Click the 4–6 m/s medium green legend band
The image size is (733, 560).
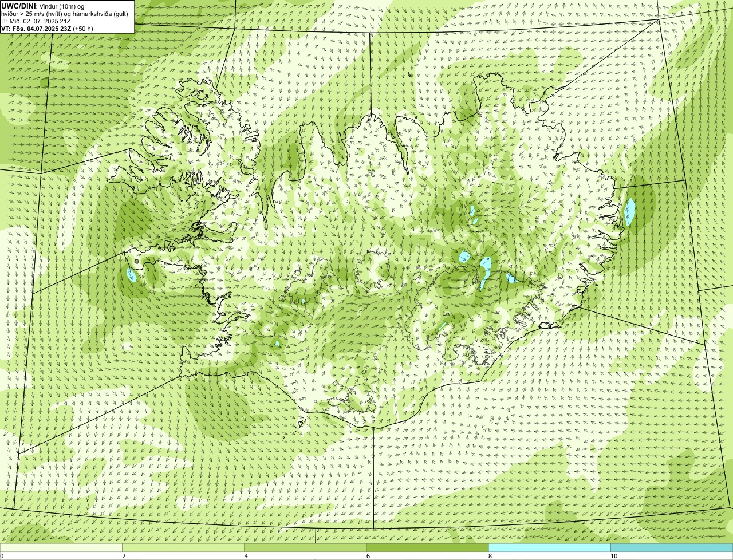[x=305, y=547]
